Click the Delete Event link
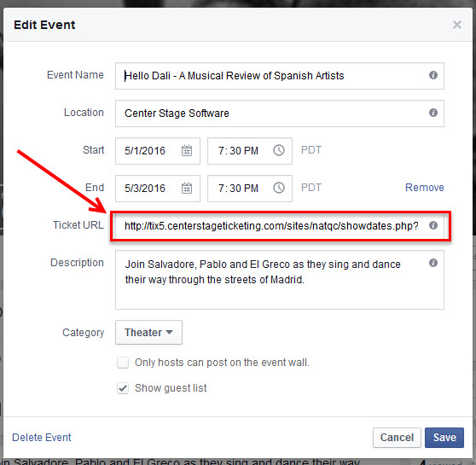Viewport: 476px width, 465px height. click(x=42, y=438)
